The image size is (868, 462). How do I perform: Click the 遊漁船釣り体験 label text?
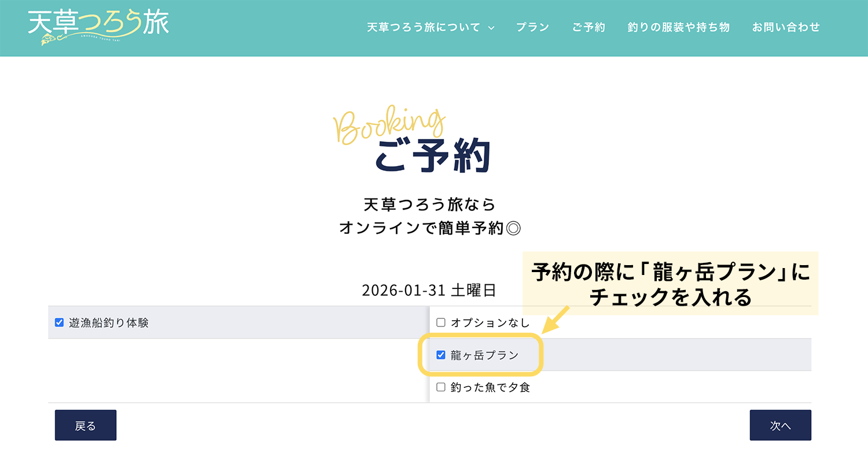(109, 322)
